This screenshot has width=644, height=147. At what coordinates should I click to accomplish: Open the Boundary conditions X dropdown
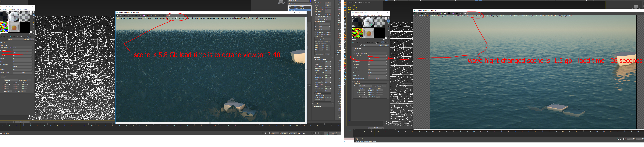pyautogui.click(x=325, y=24)
